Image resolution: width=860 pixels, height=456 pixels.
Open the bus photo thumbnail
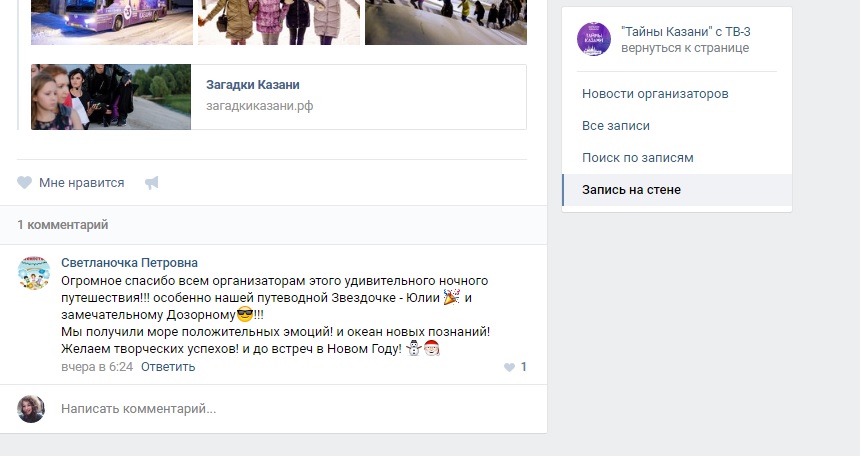[112, 22]
